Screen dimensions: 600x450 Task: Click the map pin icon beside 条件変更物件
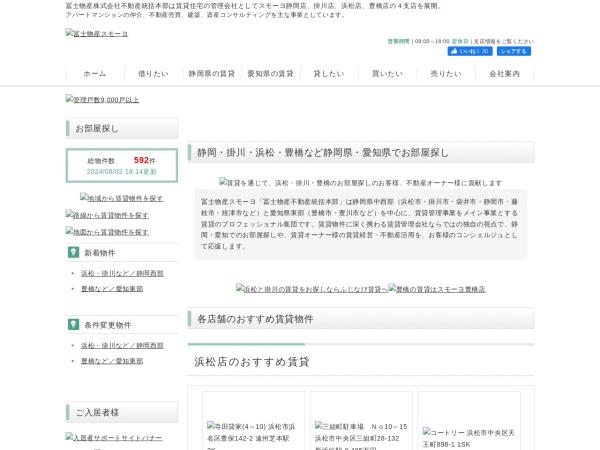coord(73,324)
